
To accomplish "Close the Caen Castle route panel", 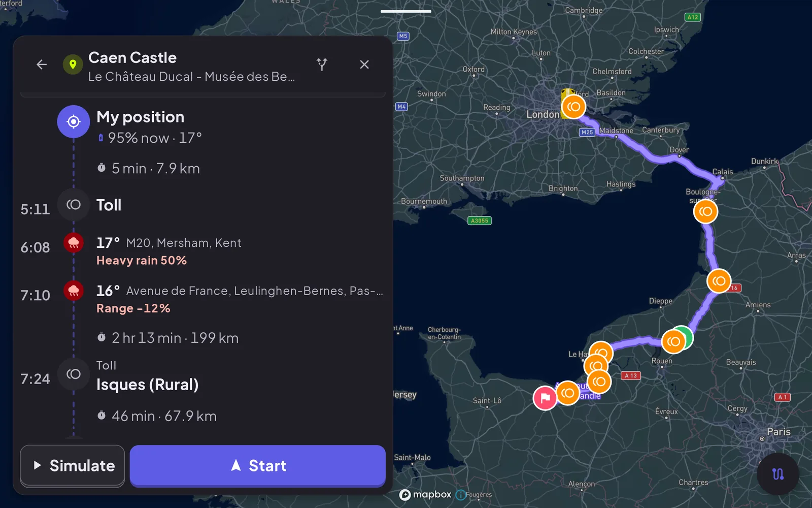I will pos(364,65).
